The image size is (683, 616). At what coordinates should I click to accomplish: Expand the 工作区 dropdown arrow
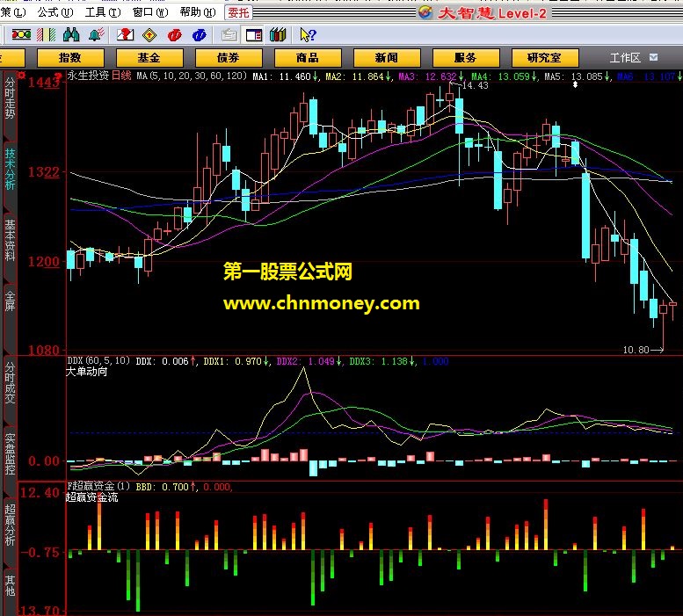[x=653, y=57]
